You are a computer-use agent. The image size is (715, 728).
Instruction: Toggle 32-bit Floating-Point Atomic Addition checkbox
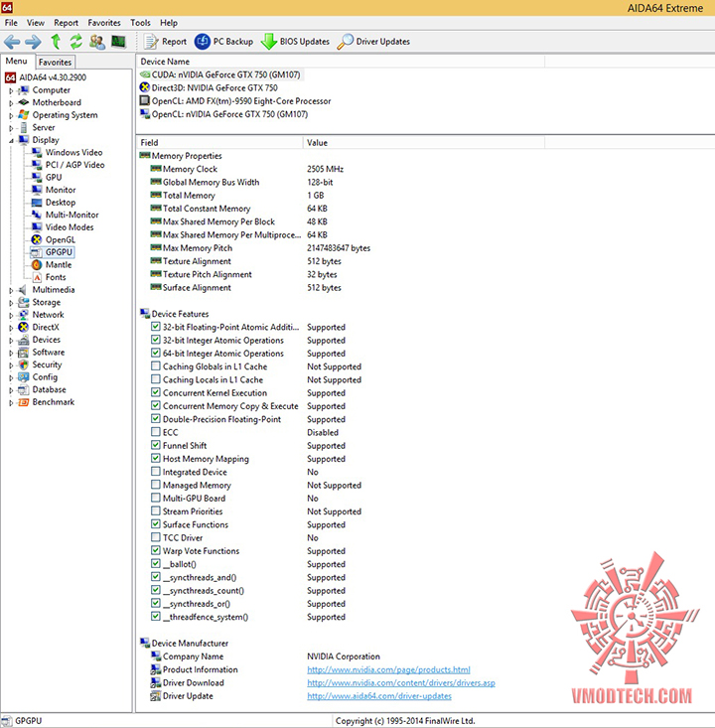[156, 327]
